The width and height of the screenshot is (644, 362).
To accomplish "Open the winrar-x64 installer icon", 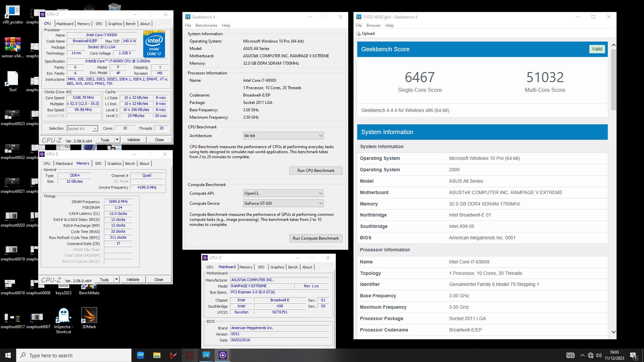I will point(12,48).
